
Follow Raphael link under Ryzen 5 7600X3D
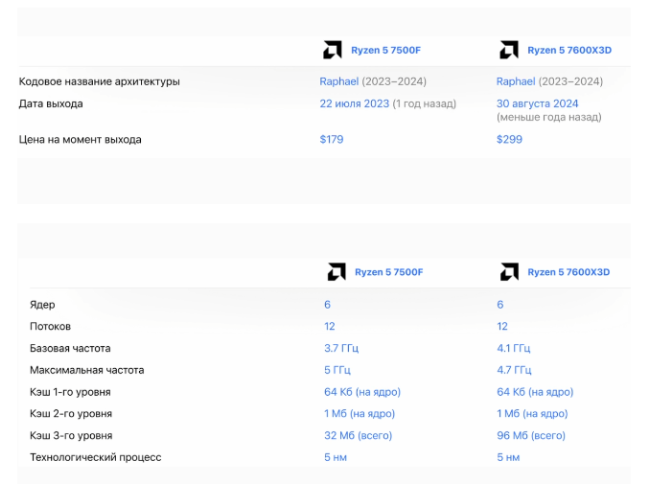(515, 81)
